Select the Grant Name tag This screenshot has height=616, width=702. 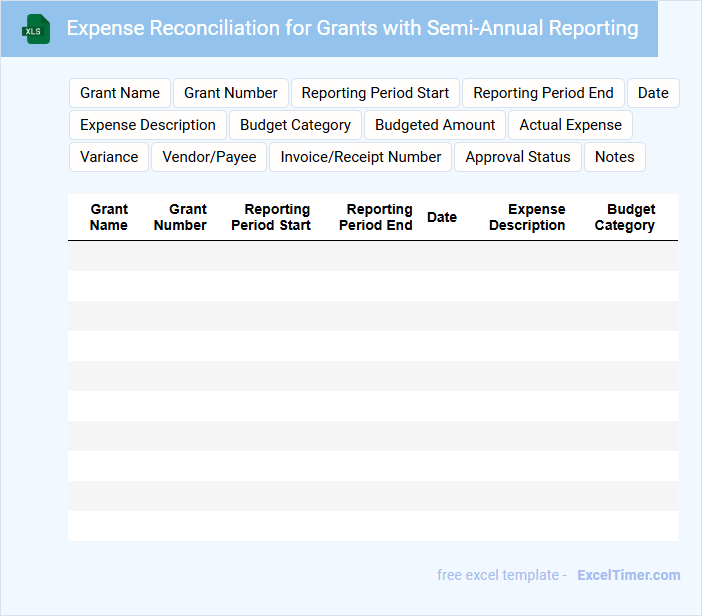[x=120, y=93]
